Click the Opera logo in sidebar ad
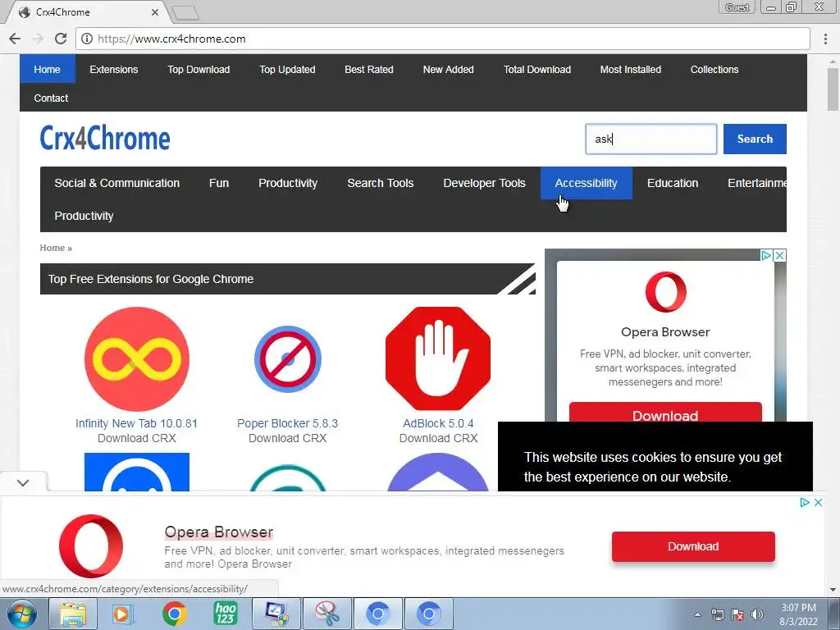Image resolution: width=840 pixels, height=630 pixels. [666, 292]
